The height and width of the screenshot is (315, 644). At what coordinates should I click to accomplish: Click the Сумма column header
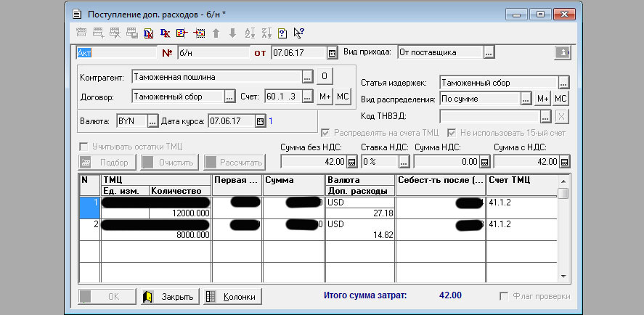tap(293, 180)
